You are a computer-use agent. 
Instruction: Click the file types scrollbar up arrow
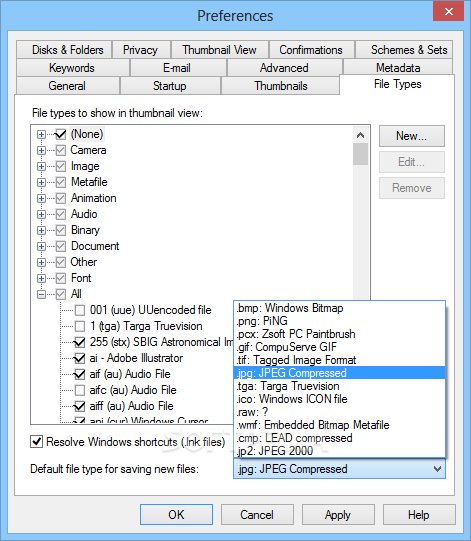click(361, 135)
